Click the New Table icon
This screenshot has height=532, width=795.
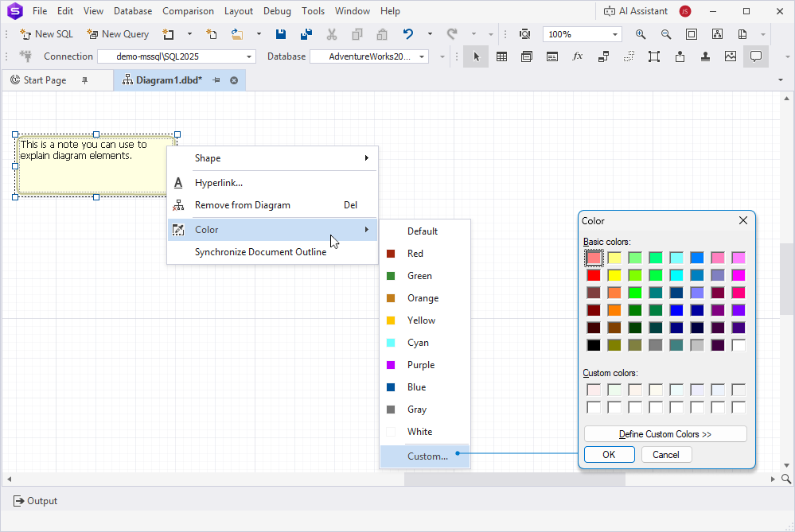[x=501, y=56]
